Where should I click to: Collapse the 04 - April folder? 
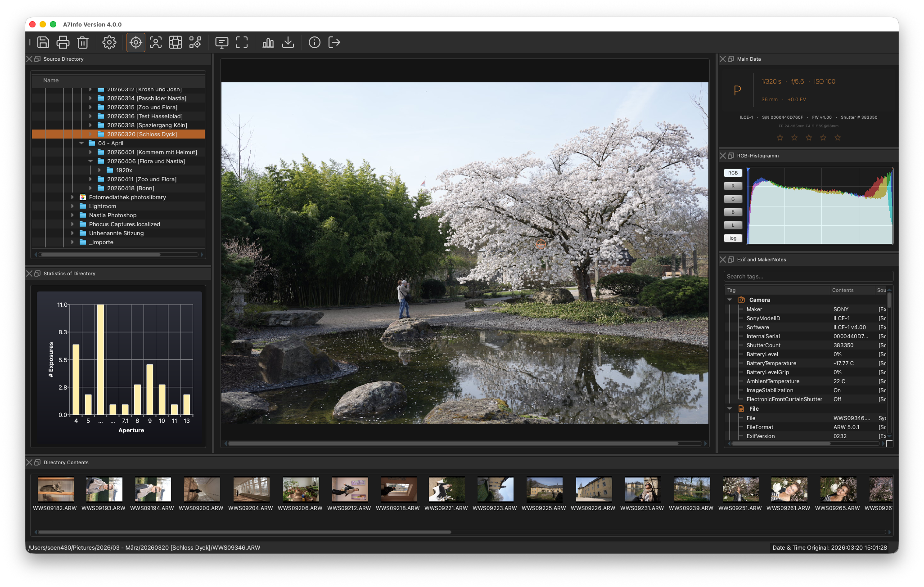[x=81, y=143]
